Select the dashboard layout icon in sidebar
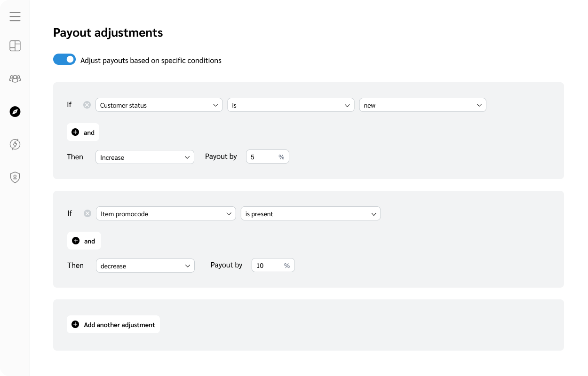The width and height of the screenshot is (588, 376). (15, 46)
